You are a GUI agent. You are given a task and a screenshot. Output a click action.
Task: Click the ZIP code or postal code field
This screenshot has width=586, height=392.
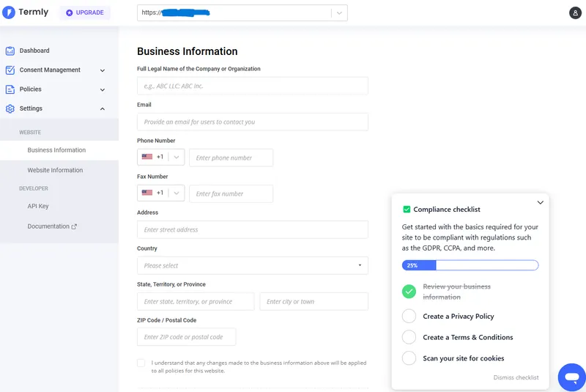(187, 337)
